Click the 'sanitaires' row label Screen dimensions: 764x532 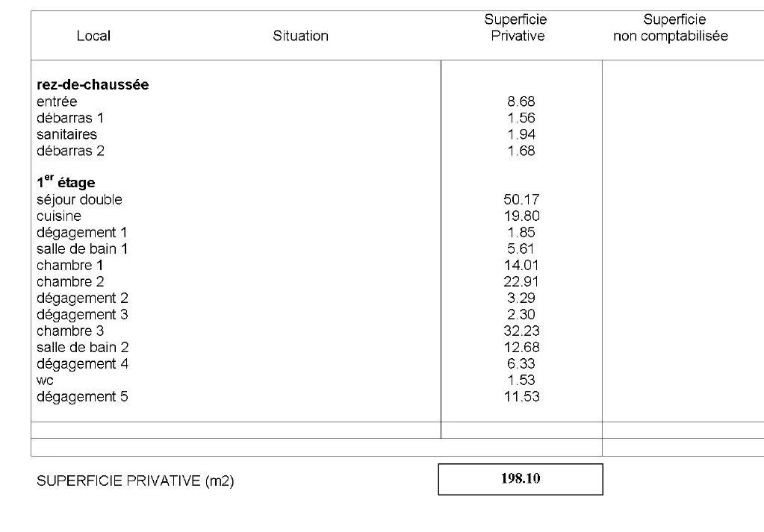[x=66, y=134]
